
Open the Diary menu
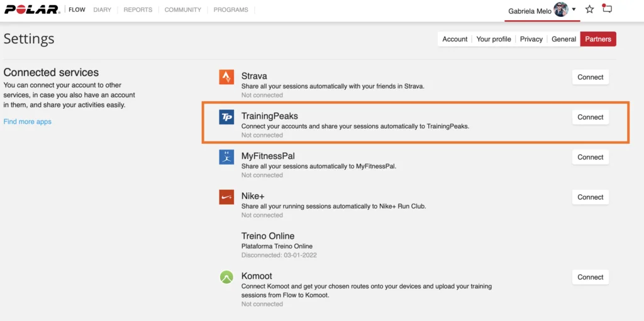[103, 10]
